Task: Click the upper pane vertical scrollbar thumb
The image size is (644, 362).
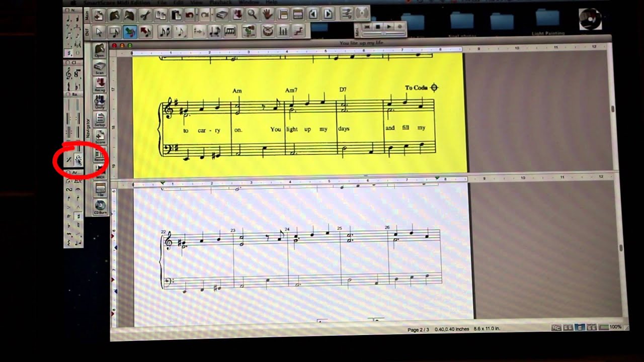Action: pyautogui.click(x=613, y=109)
